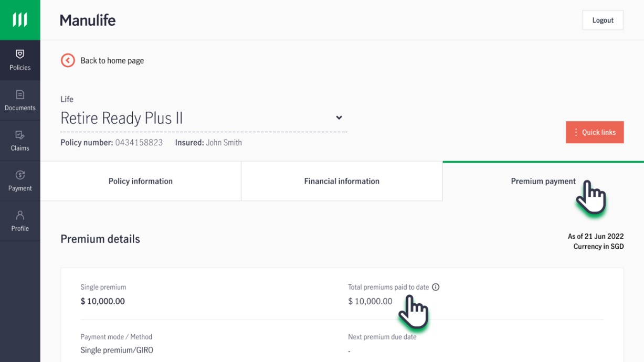Go to Claims via sidebar icon
Image resolution: width=644 pixels, height=362 pixels.
pos(20,135)
